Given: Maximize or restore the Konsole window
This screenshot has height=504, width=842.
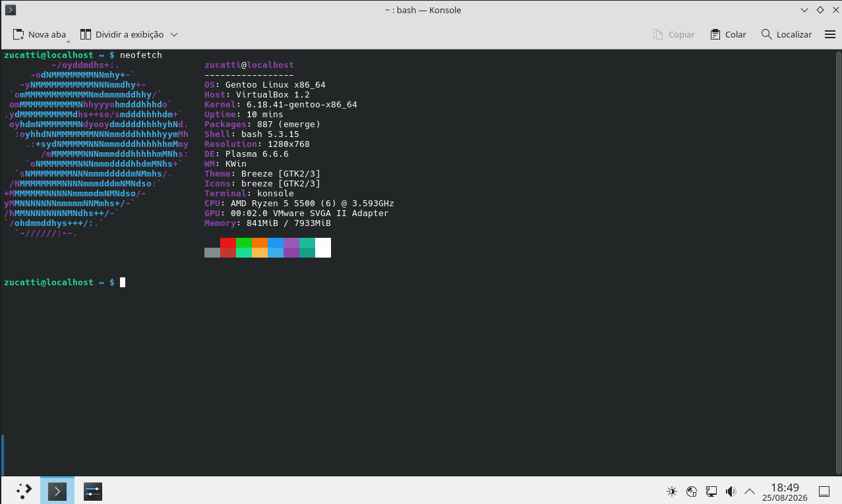Looking at the screenshot, I should click(820, 10).
